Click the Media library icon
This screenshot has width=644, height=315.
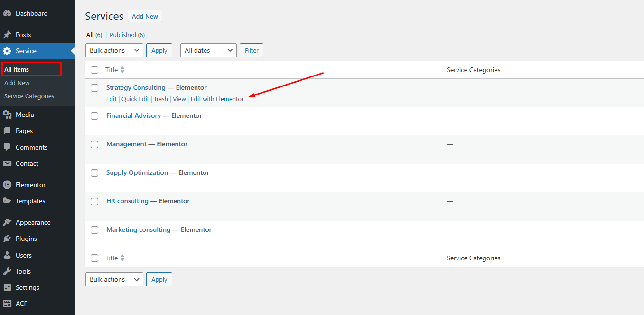coord(7,115)
